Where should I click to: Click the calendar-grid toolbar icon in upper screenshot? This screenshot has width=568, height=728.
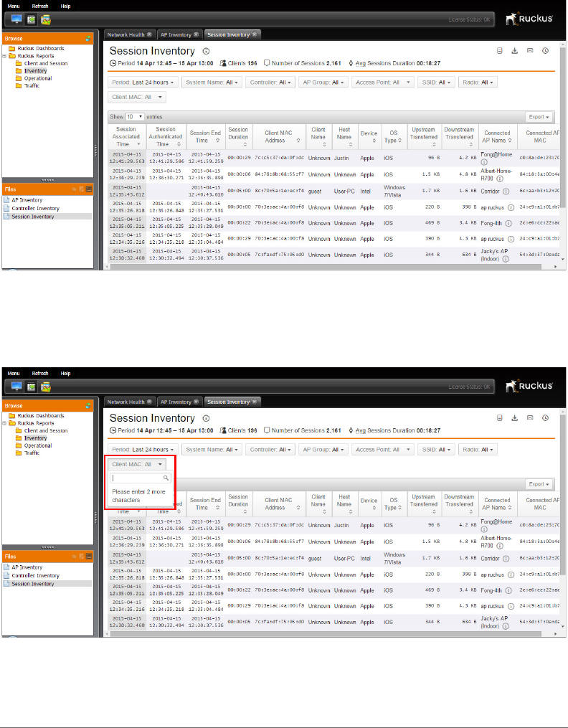(x=45, y=20)
